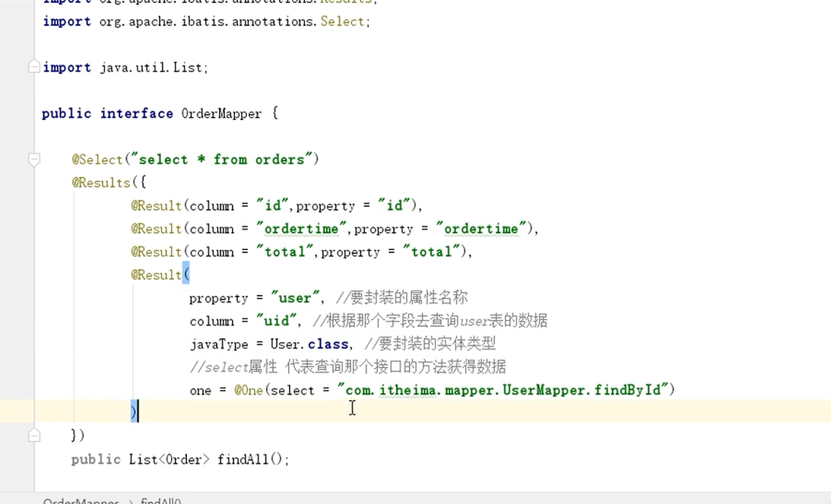Image resolution: width=831 pixels, height=504 pixels.
Task: Click the property value "id" string
Action: 395,205
